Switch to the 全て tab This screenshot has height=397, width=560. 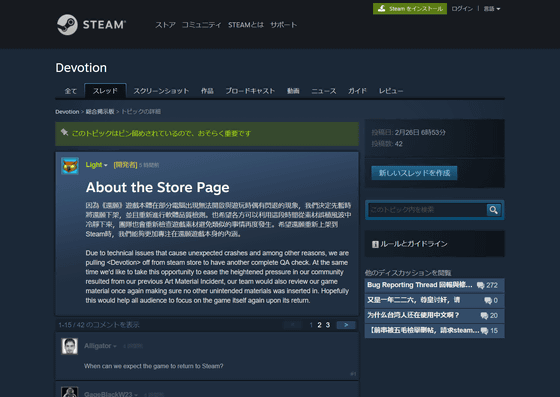coord(70,91)
